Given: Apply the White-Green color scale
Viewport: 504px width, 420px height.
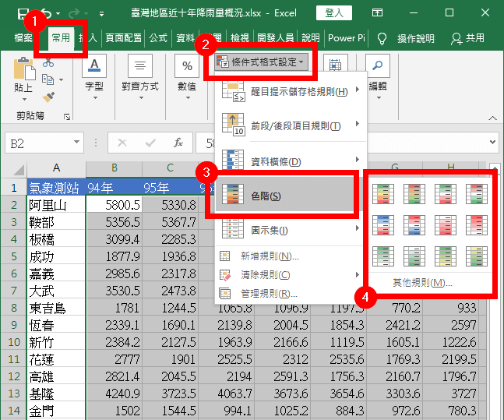Looking at the screenshot, I should point(414,256).
